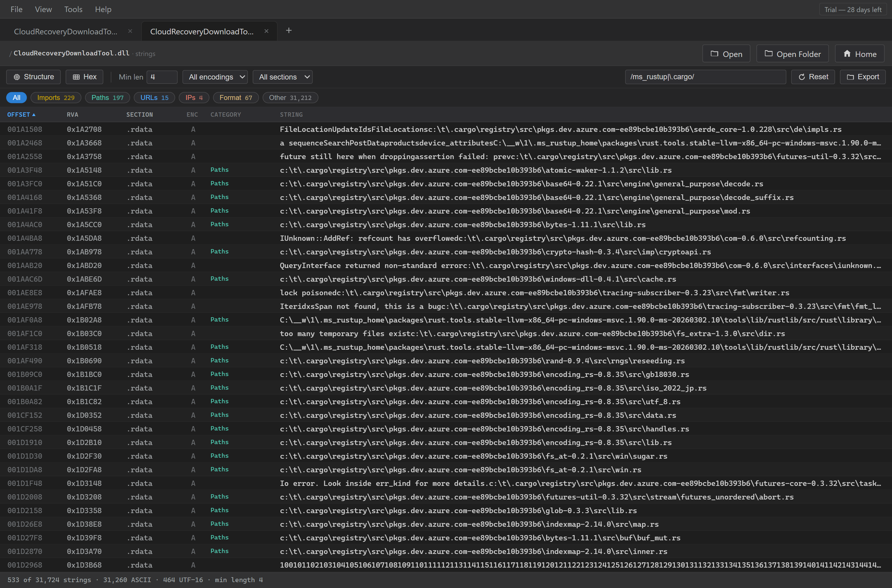Image resolution: width=892 pixels, height=588 pixels.
Task: Toggle the Imports 229 filter
Action: pos(56,97)
